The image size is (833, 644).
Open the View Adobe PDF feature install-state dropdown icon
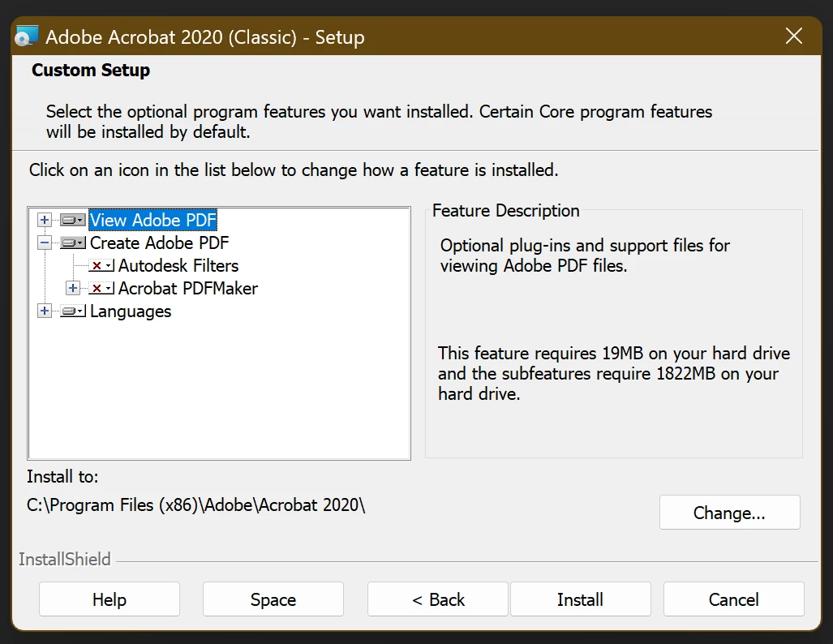(x=73, y=220)
